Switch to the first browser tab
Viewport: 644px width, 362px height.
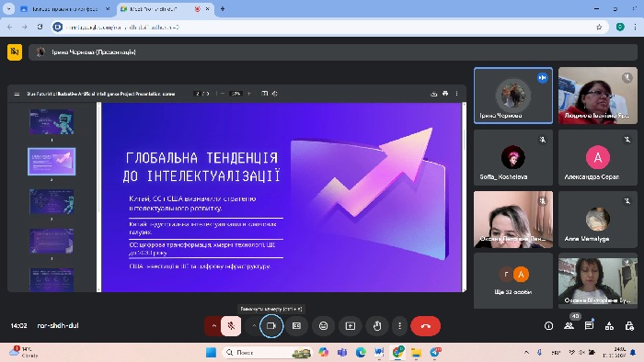coord(65,8)
